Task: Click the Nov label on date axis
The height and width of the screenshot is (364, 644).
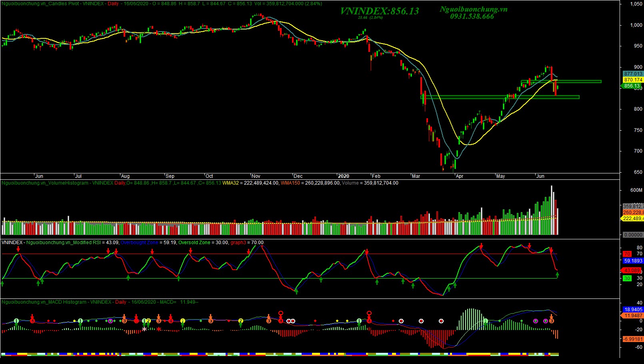Action: pyautogui.click(x=256, y=176)
